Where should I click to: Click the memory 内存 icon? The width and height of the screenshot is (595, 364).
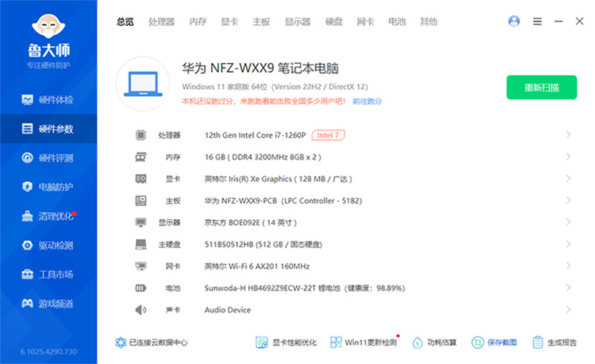[x=141, y=157]
